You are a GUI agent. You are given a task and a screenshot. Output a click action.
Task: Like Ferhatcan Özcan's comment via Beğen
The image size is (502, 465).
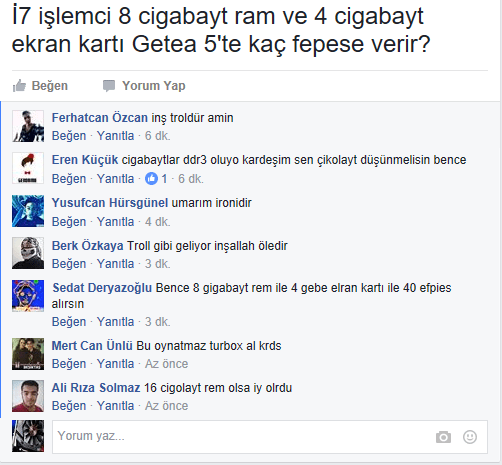(69, 136)
